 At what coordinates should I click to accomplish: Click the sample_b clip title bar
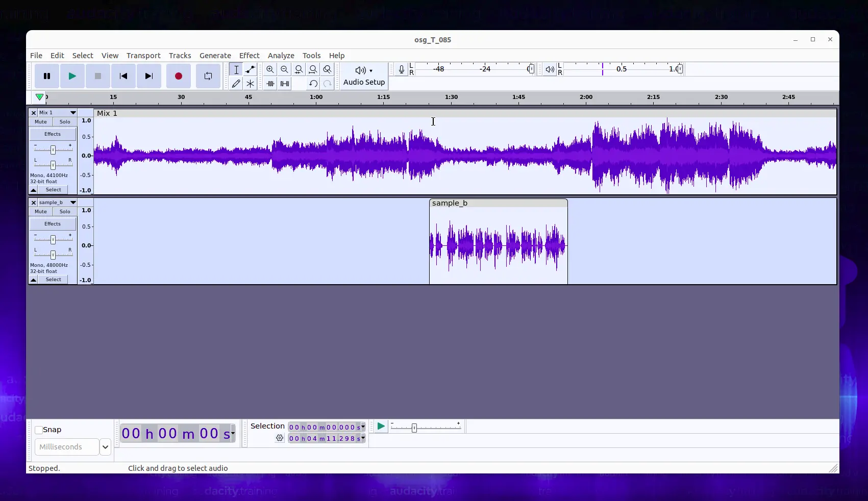click(x=499, y=203)
